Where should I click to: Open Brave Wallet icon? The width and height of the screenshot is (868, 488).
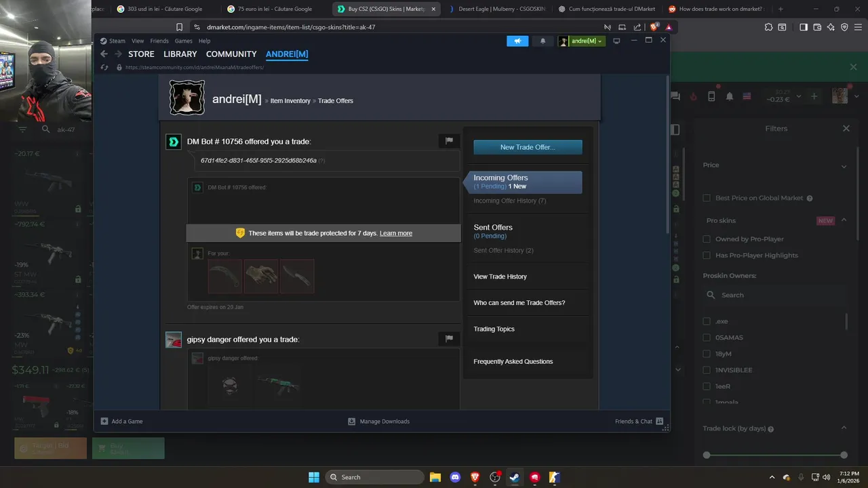pos(817,27)
